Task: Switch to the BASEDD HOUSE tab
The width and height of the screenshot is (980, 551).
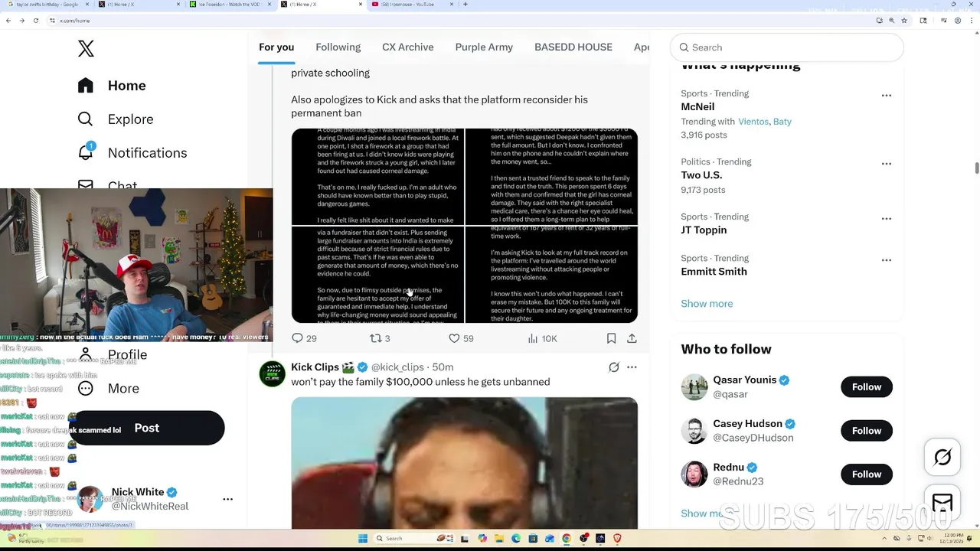Action: tap(573, 47)
